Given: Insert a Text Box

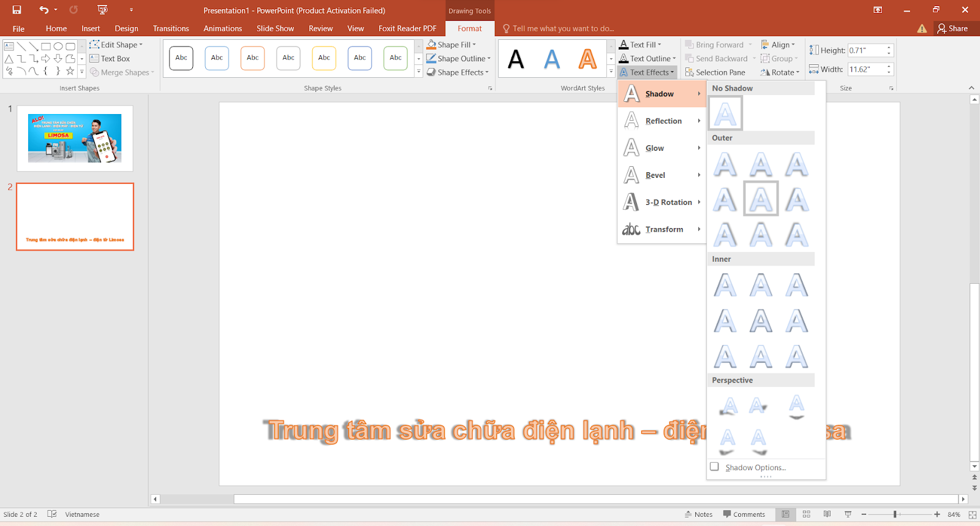Looking at the screenshot, I should click(110, 58).
